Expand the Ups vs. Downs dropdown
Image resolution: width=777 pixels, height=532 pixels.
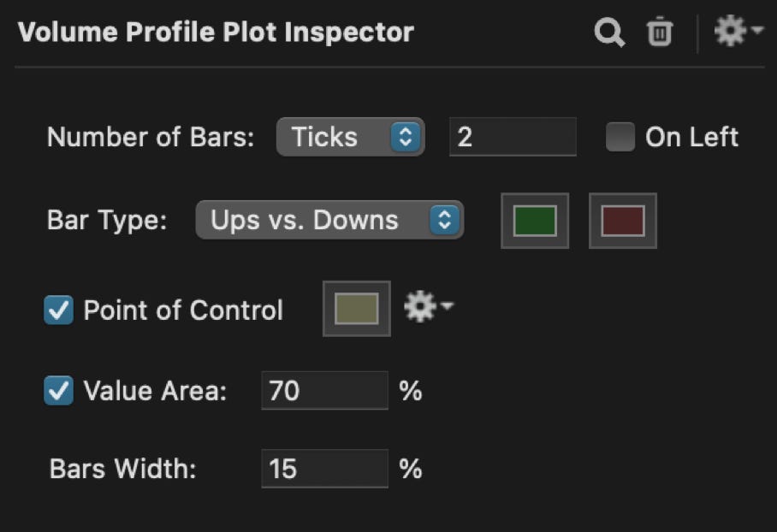[x=329, y=220]
